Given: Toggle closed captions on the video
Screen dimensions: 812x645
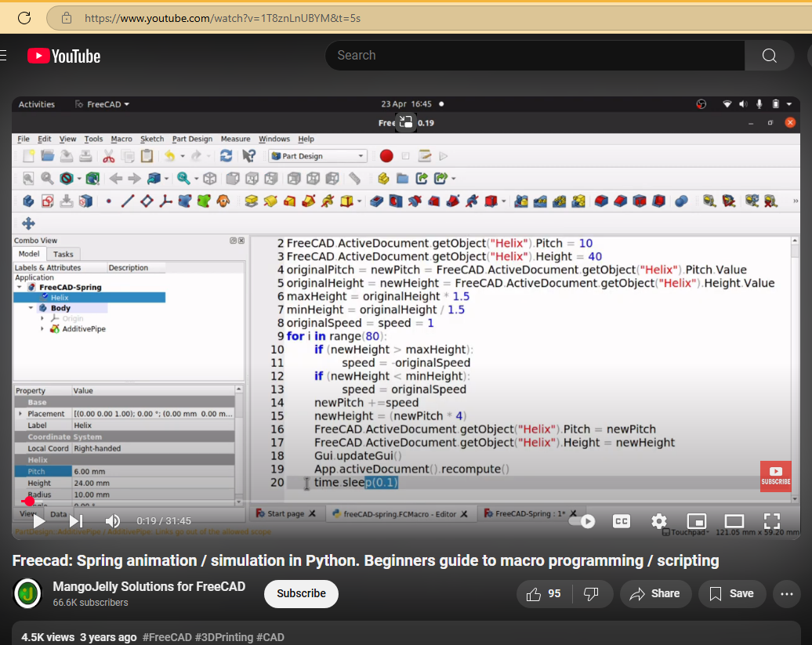Looking at the screenshot, I should [622, 521].
